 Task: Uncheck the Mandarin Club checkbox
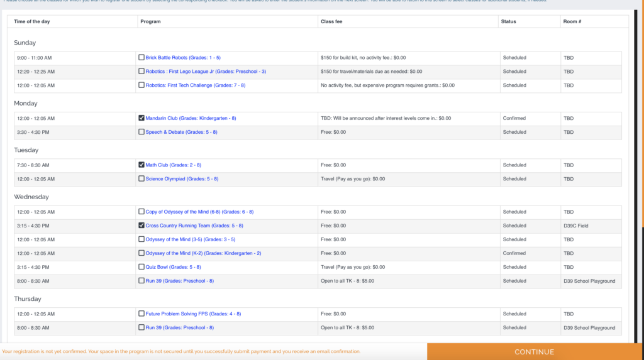(142, 118)
